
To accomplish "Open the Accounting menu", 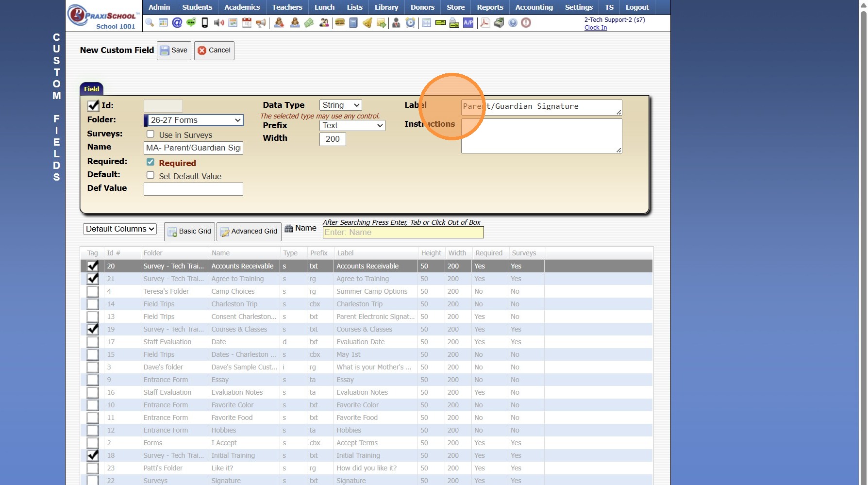I will tap(534, 7).
